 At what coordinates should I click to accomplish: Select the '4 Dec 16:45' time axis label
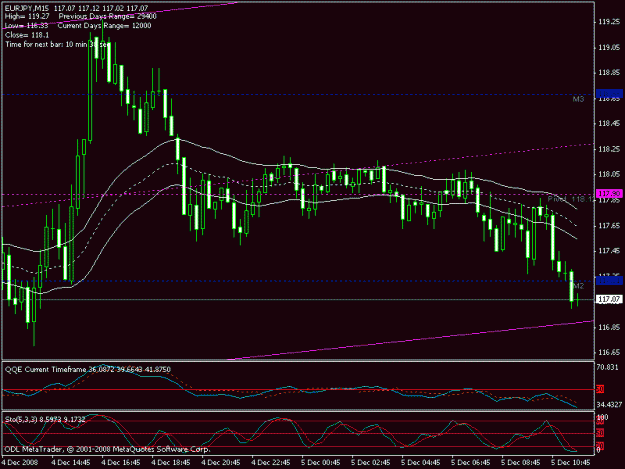click(121, 462)
